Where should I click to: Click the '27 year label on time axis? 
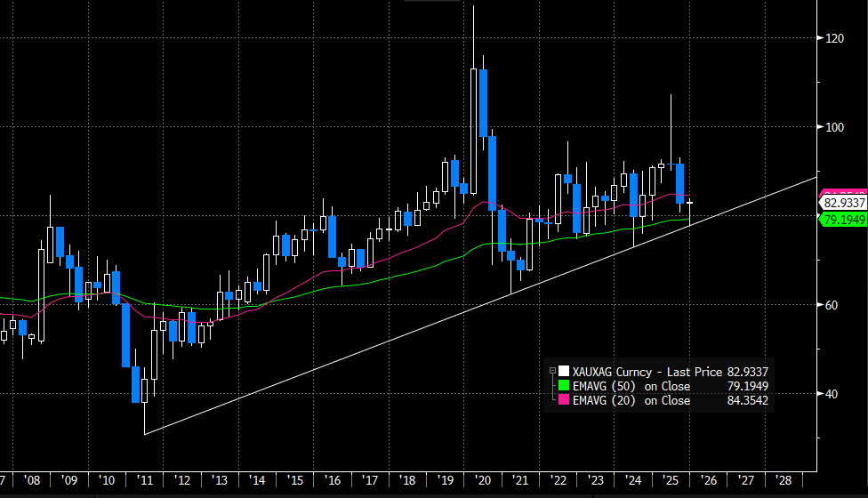point(745,480)
